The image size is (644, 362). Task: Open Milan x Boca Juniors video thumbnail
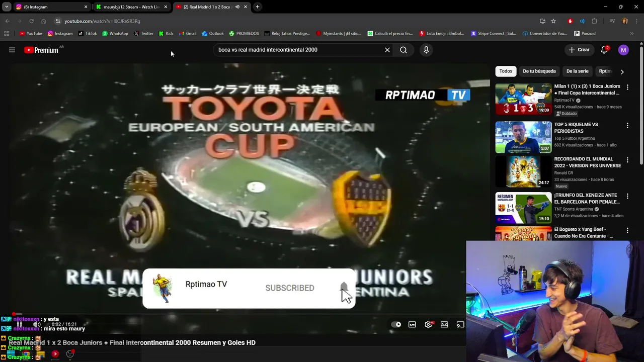523,99
